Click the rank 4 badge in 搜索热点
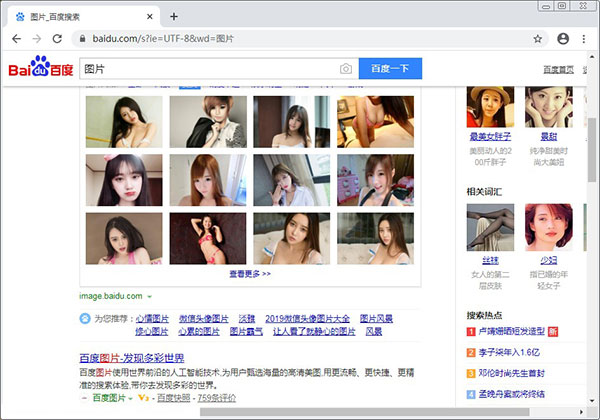Image resolution: width=600 pixels, height=420 pixels. click(471, 394)
